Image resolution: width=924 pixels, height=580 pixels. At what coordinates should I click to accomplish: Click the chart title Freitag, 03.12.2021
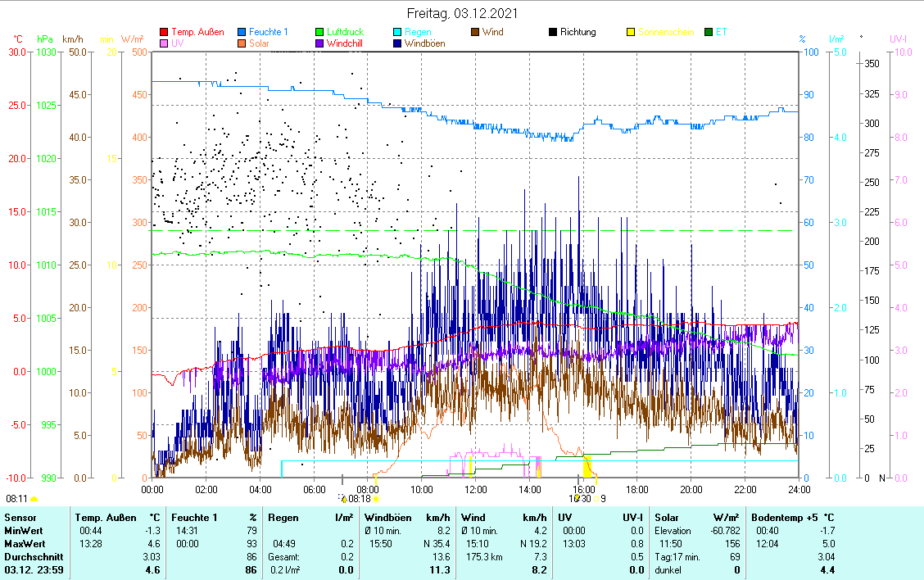click(463, 14)
